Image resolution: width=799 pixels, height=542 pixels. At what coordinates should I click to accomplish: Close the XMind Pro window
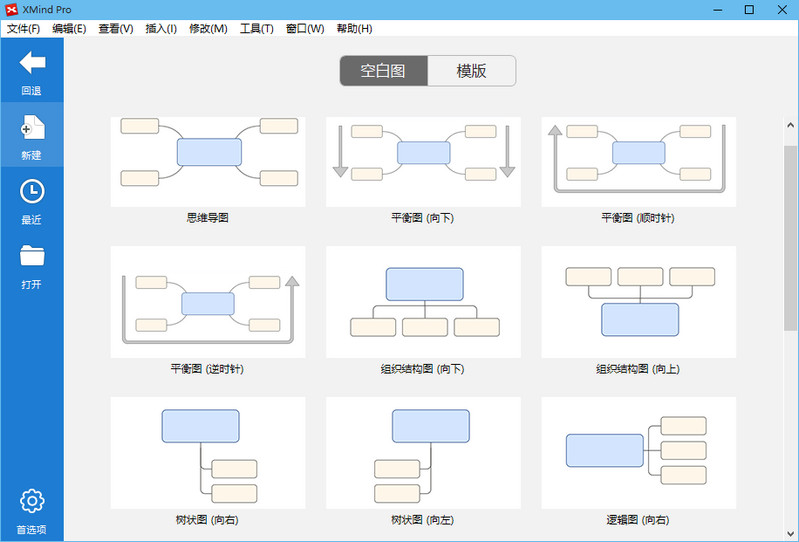pyautogui.click(x=782, y=10)
